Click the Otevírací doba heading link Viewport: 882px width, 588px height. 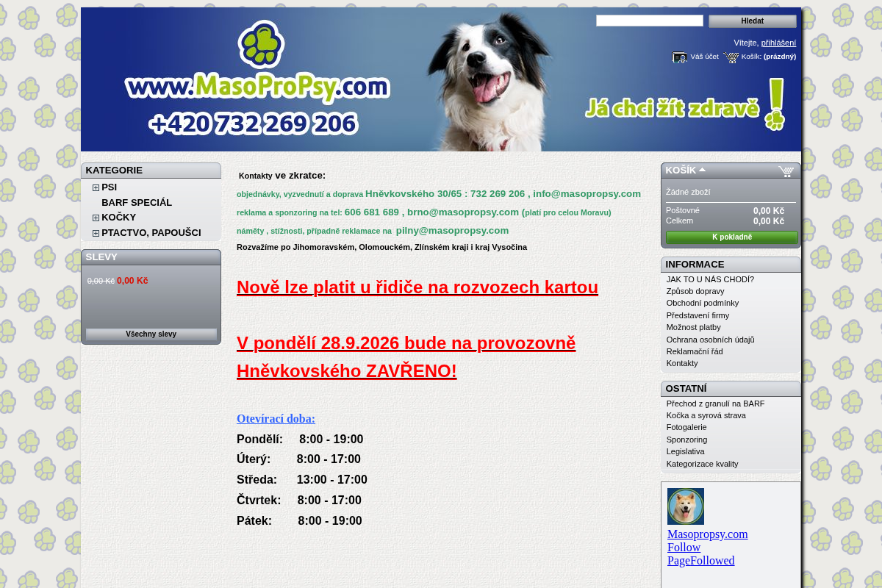click(276, 418)
